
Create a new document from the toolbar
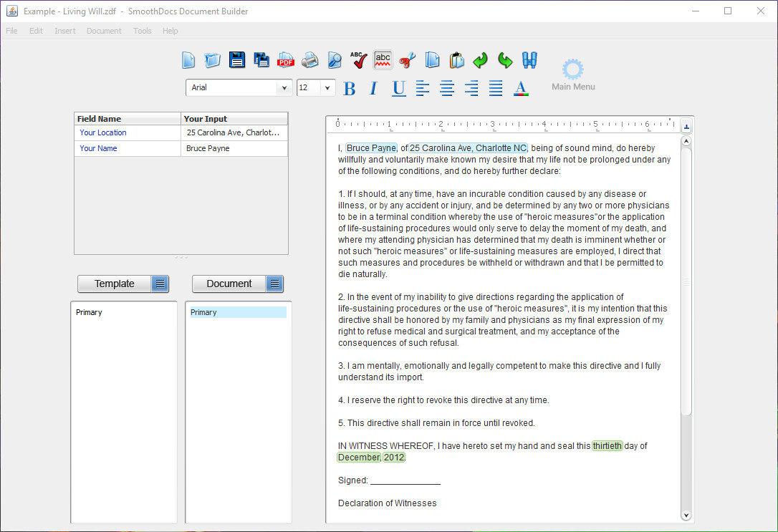[188, 60]
